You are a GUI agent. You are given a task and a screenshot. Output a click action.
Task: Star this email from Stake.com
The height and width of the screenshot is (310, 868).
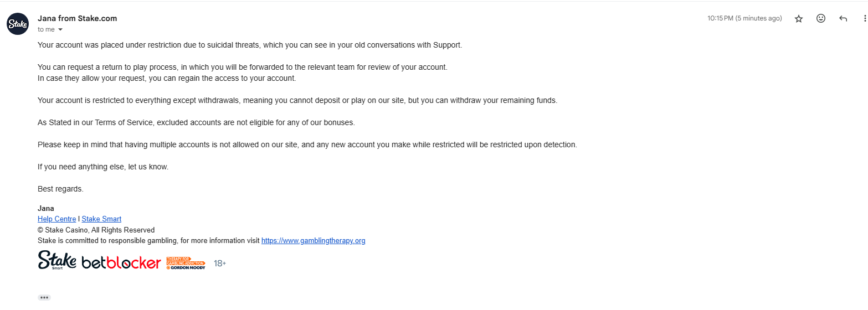[799, 19]
